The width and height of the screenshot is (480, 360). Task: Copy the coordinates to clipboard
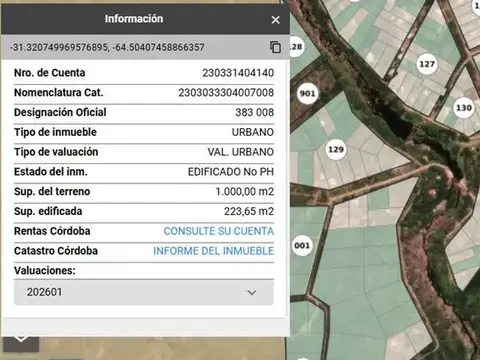pyautogui.click(x=275, y=47)
